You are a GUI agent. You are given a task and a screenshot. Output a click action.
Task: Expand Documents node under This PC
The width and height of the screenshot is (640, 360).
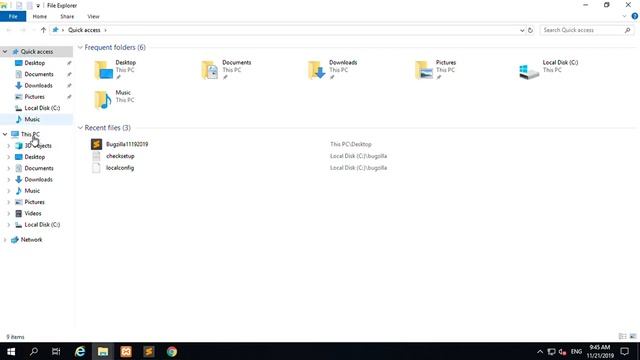click(9, 168)
